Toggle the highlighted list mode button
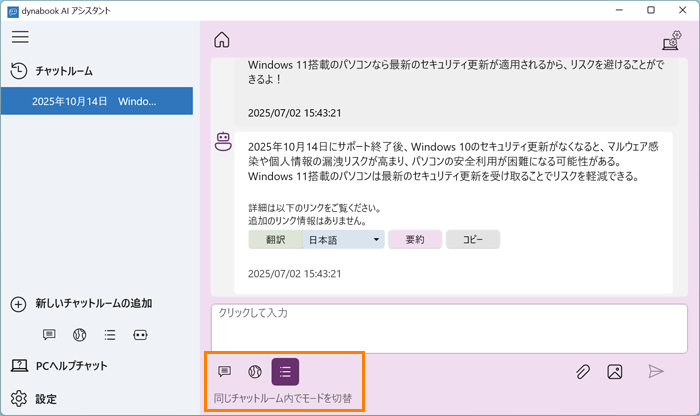The height and width of the screenshot is (416, 700). [285, 371]
